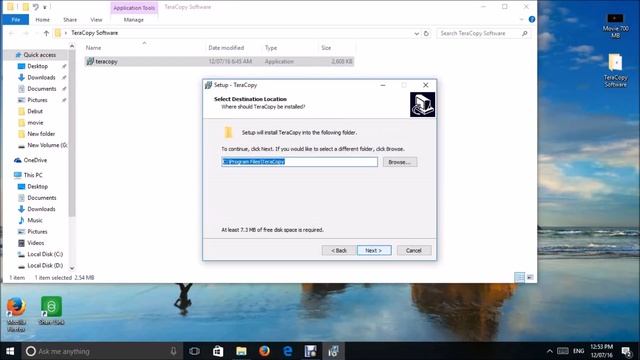This screenshot has width=640, height=360.
Task: Select TeraCopy Software desktop folder icon
Action: point(615,70)
